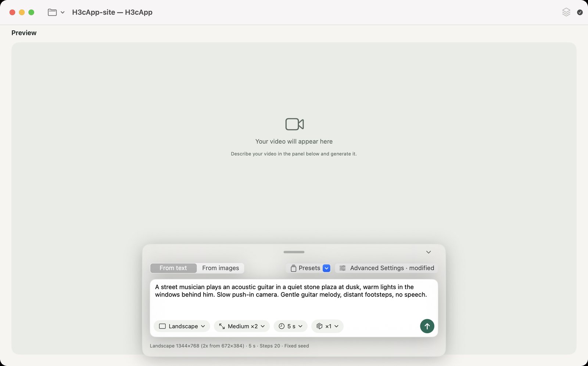Open the 5 s duration dropdown
Screen dimensions: 588x366
coord(290,326)
